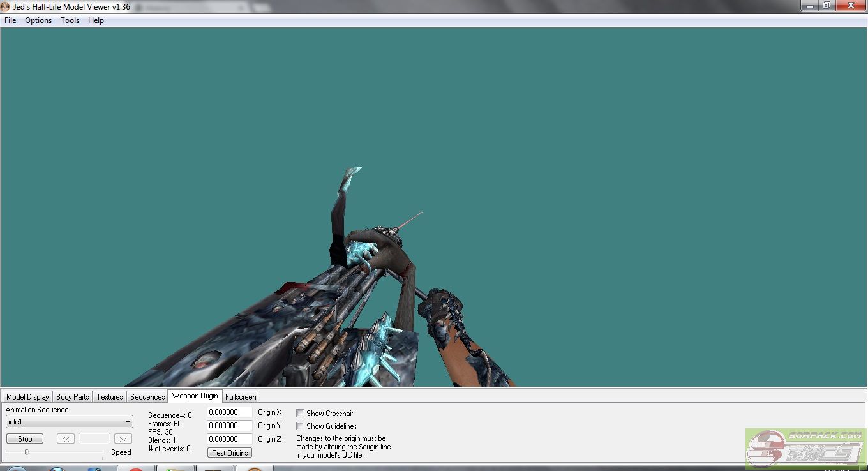The height and width of the screenshot is (471, 868).
Task: Click the "Frames: 60" text
Action: [x=165, y=424]
